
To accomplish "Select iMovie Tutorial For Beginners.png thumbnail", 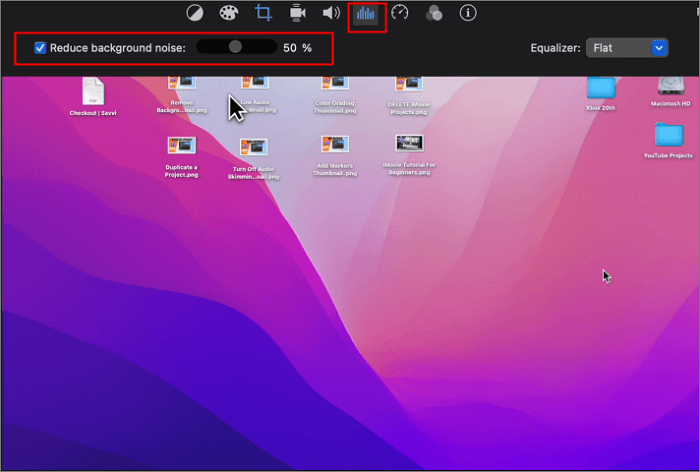I will [408, 145].
